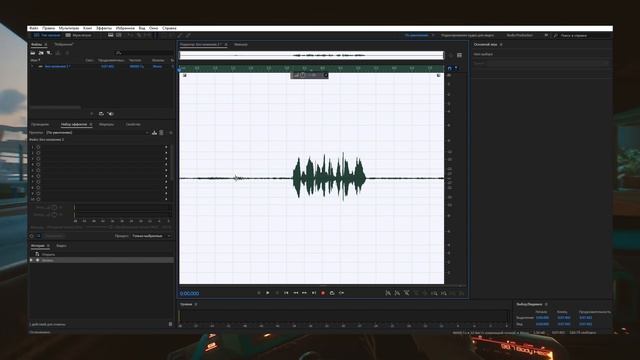The width and height of the screenshot is (640, 360).
Task: Click Zoom In Time icon
Action: pos(407,293)
